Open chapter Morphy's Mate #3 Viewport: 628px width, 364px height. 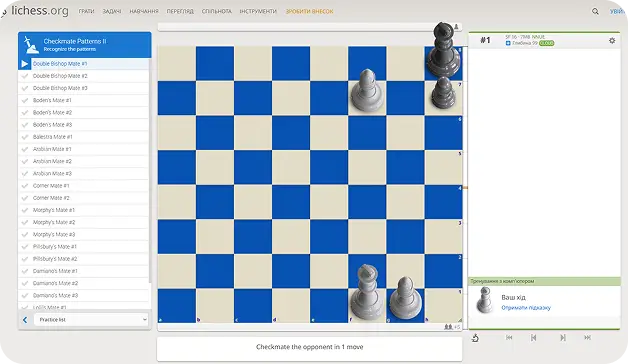[84, 235]
